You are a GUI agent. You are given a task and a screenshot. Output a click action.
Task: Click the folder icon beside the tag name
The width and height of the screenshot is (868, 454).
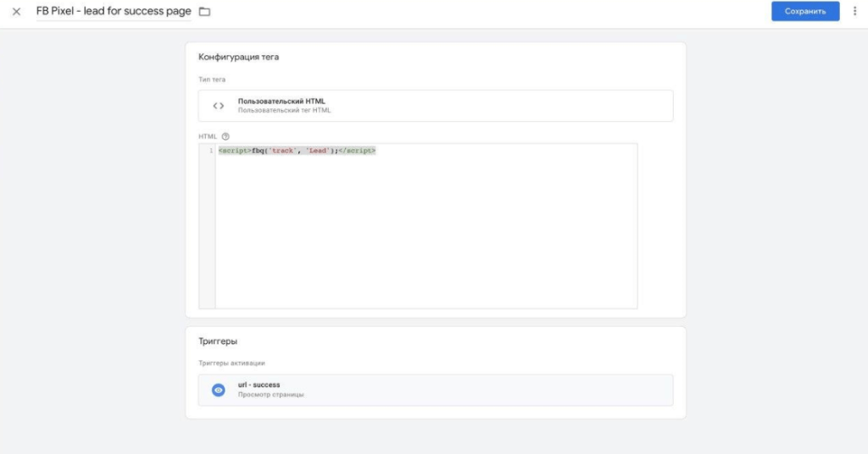pyautogui.click(x=204, y=12)
